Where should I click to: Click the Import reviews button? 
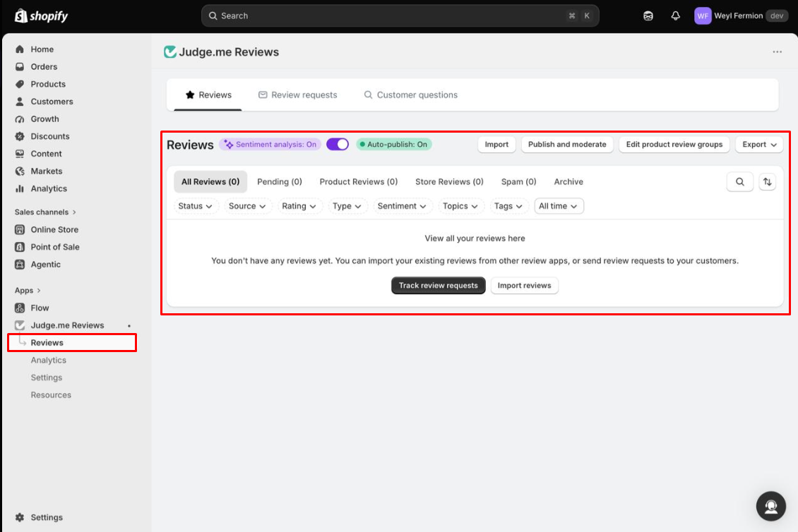click(x=524, y=285)
